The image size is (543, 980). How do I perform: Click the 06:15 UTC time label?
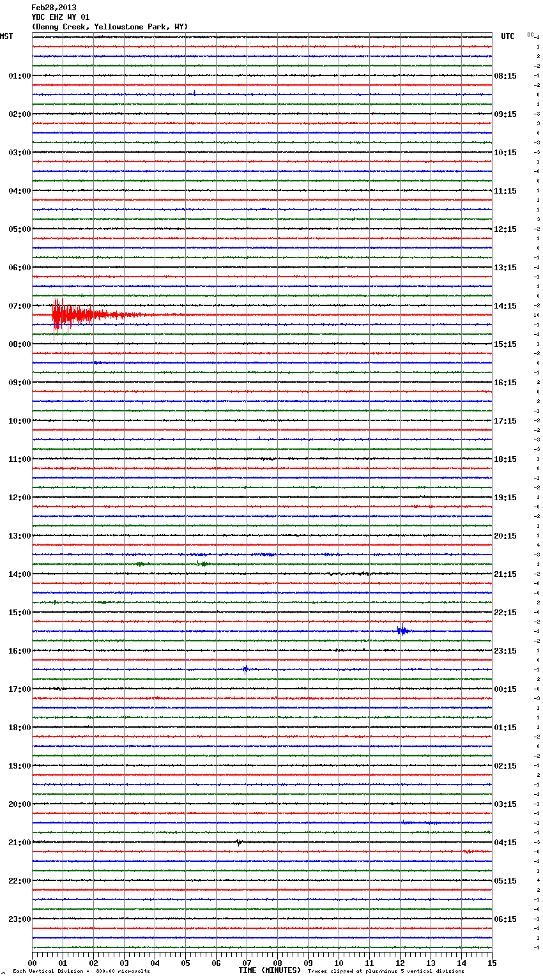coord(505,919)
